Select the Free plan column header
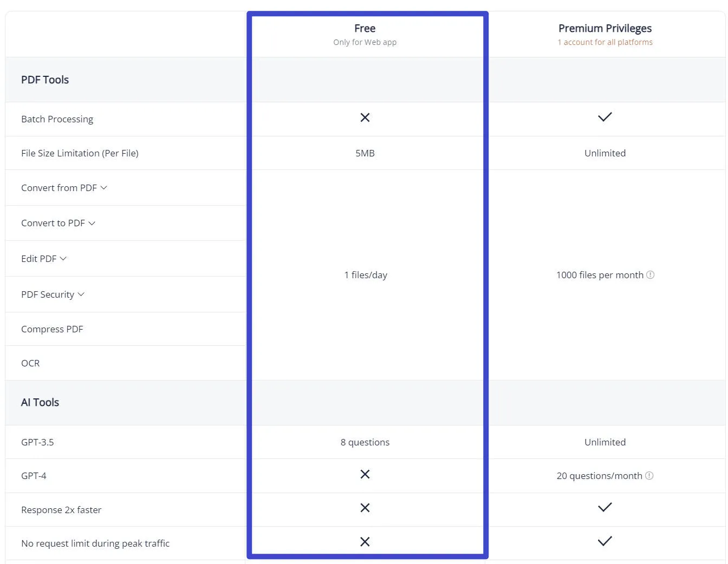 365,28
